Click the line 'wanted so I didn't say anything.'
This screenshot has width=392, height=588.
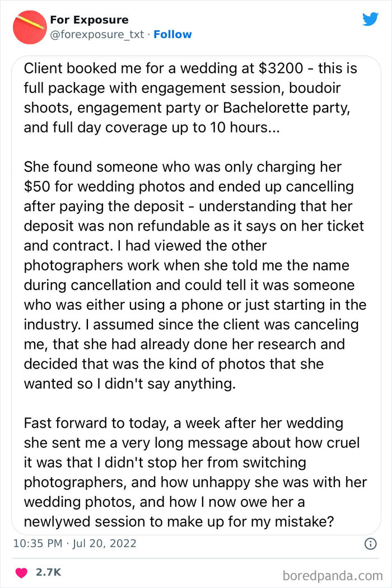130,384
